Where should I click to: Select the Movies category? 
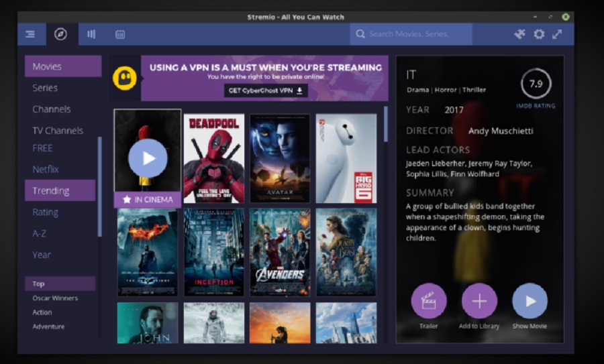click(x=63, y=66)
